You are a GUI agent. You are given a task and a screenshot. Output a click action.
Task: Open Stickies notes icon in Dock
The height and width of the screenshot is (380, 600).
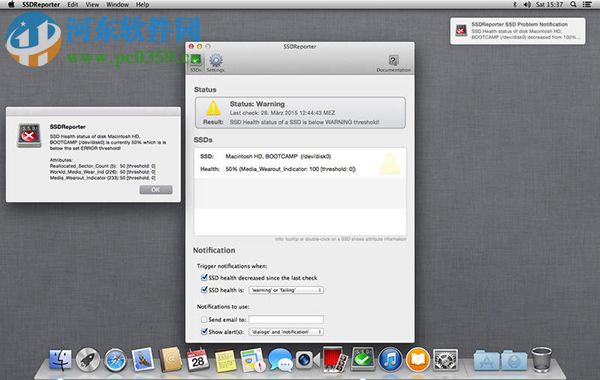click(x=225, y=360)
